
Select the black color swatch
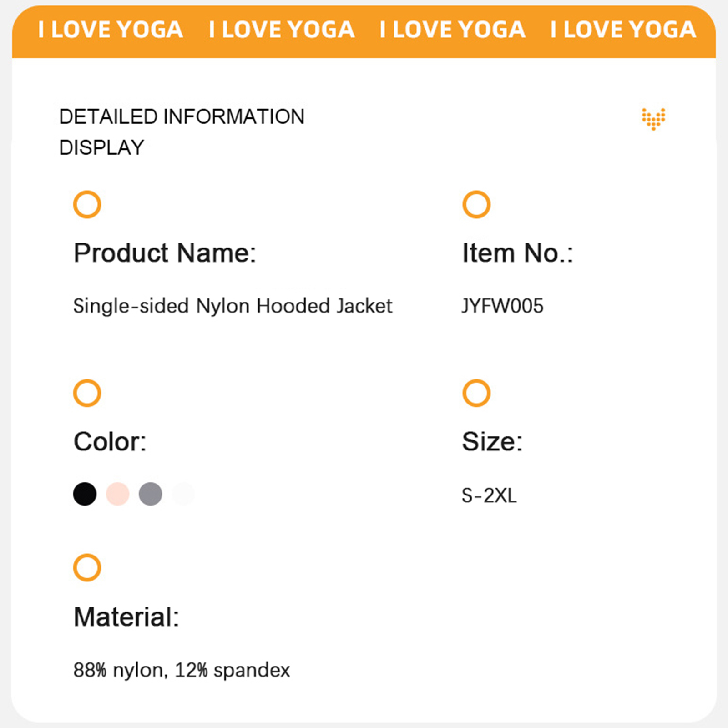[x=85, y=494]
